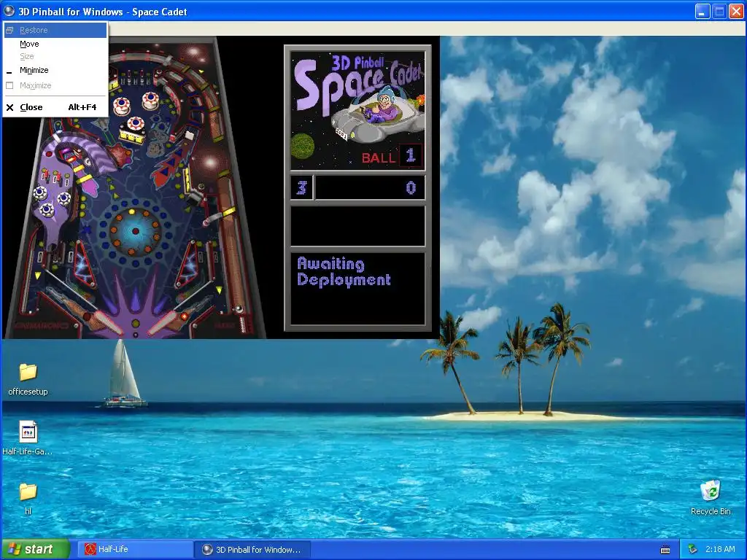Viewport: 747px width, 560px height.
Task: Click the central blue hyperspace wormhole target
Action: point(135,231)
